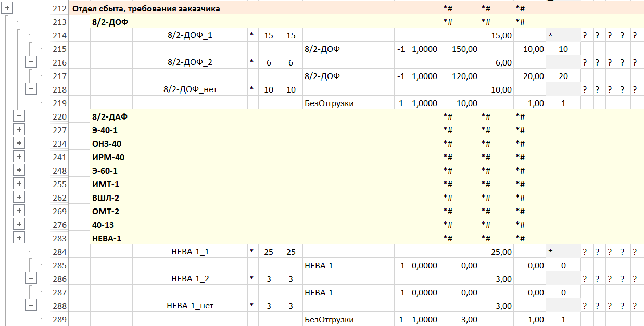This screenshot has width=644, height=326.
Task: Expand the ИРМ-40 group
Action: [19, 157]
